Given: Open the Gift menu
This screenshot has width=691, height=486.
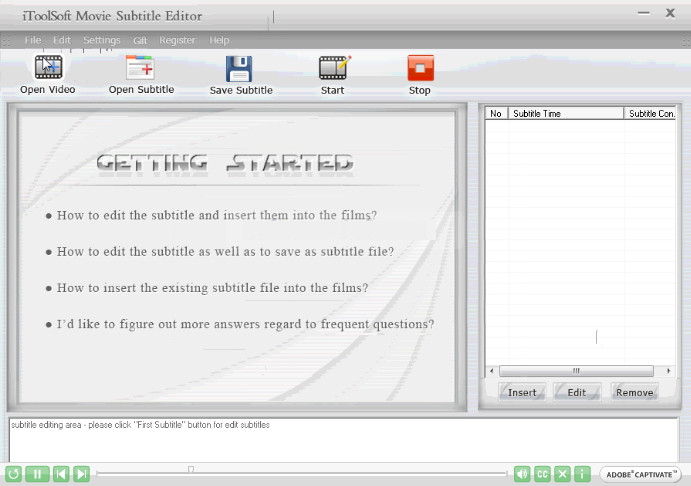Looking at the screenshot, I should [140, 41].
